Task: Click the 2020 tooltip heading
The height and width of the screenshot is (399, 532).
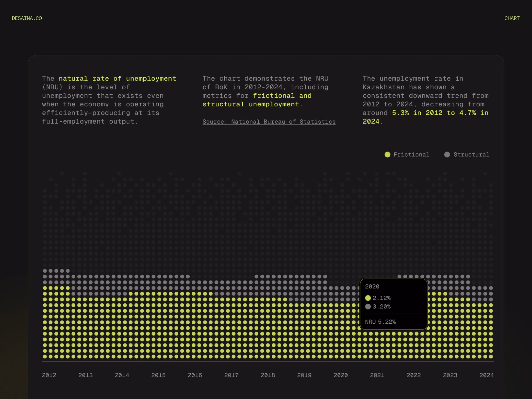Action: tap(372, 287)
